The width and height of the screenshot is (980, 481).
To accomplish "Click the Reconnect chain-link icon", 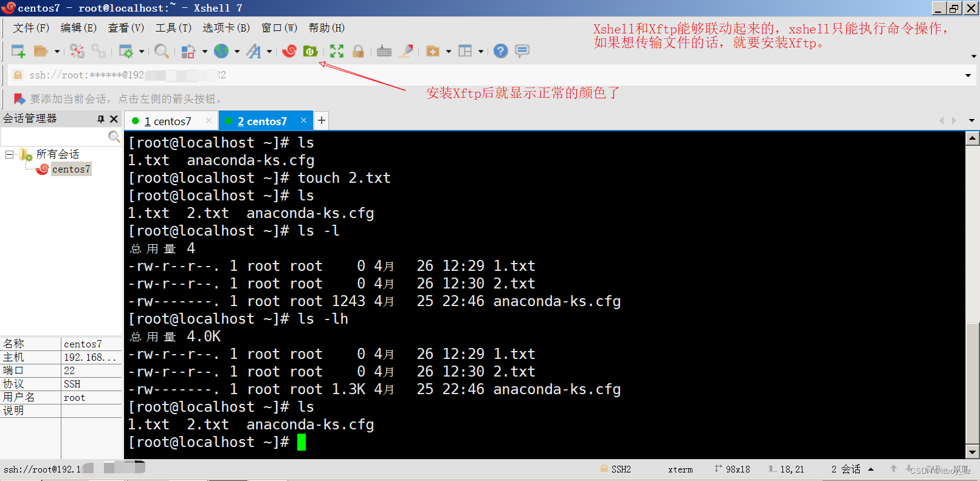I will coord(98,51).
